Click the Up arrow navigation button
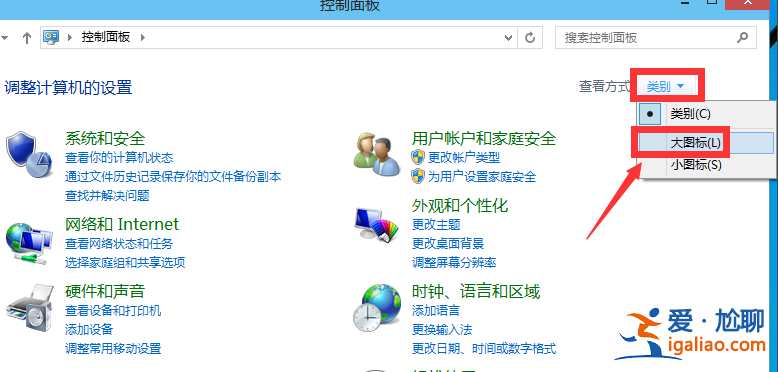778x372 pixels. (x=27, y=38)
